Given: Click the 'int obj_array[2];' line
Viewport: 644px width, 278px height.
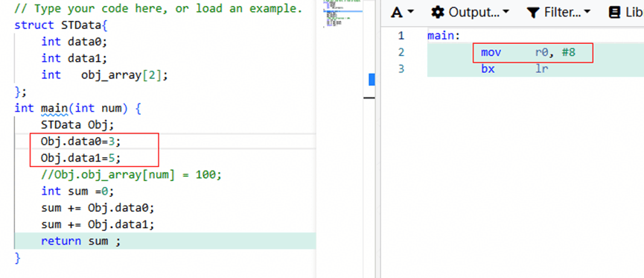Looking at the screenshot, I should pyautogui.click(x=105, y=75).
